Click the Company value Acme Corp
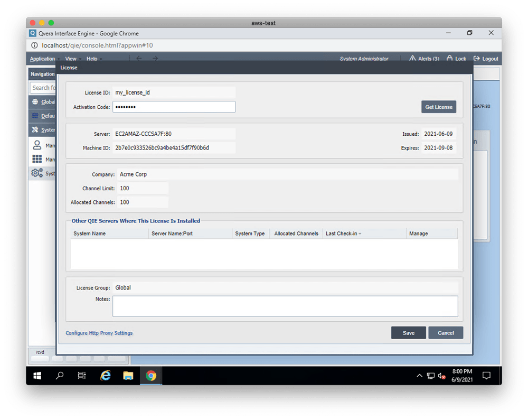Image resolution: width=528 pixels, height=420 pixels. [288, 174]
